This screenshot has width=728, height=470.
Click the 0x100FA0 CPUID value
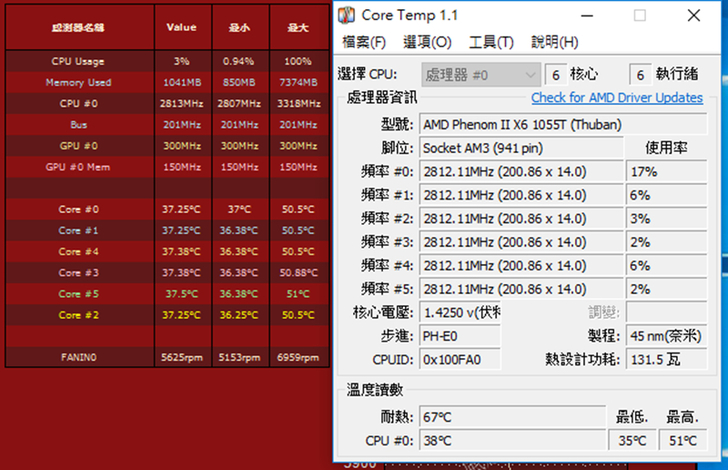coord(460,360)
